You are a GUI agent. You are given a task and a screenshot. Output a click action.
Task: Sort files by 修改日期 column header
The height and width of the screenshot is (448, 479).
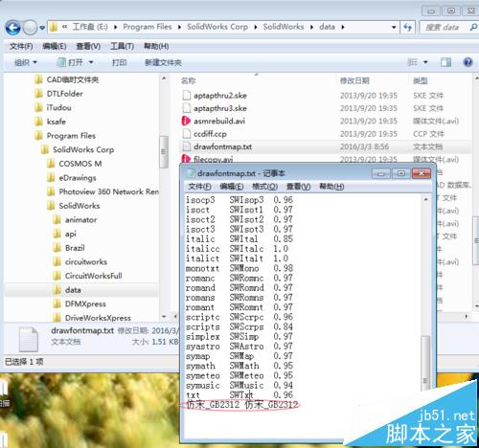pos(354,80)
